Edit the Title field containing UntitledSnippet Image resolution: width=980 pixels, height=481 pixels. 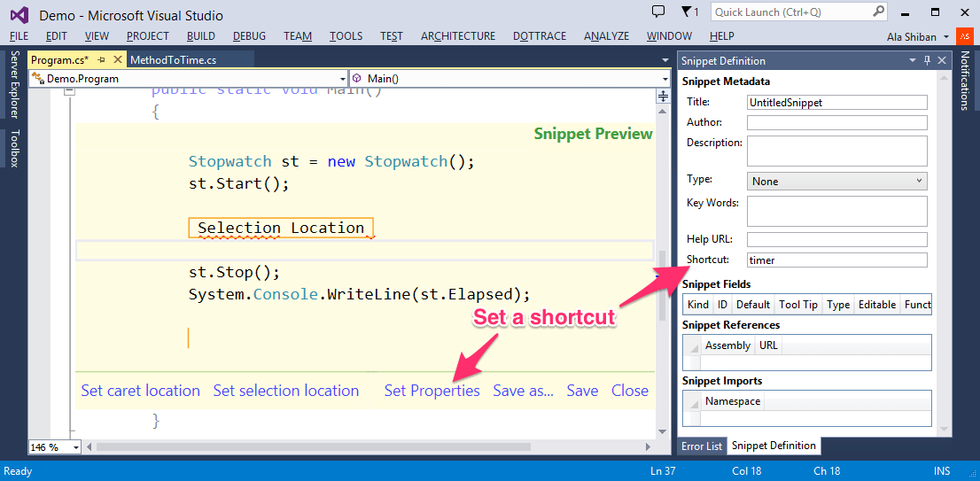tap(836, 103)
